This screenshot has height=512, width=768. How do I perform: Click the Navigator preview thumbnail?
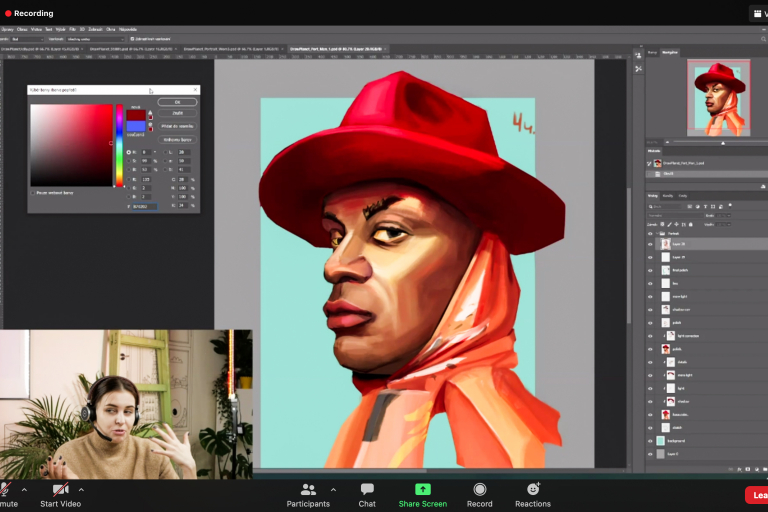tap(719, 98)
